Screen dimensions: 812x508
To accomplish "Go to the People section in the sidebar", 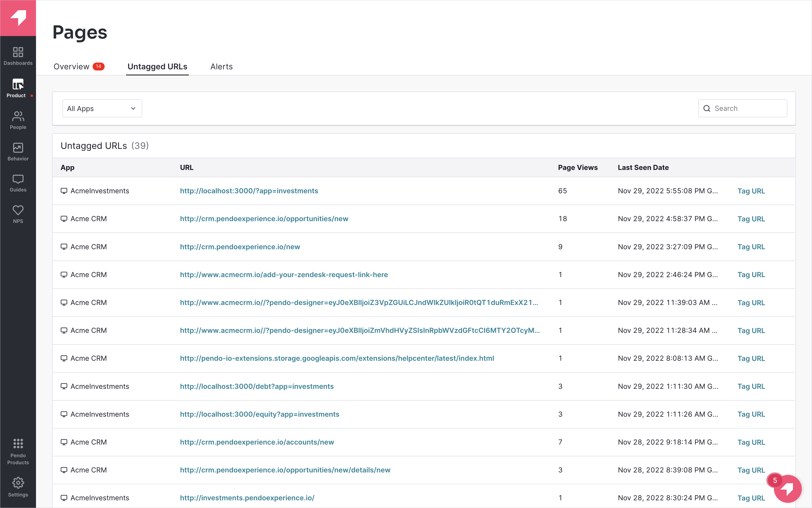I will (x=18, y=120).
